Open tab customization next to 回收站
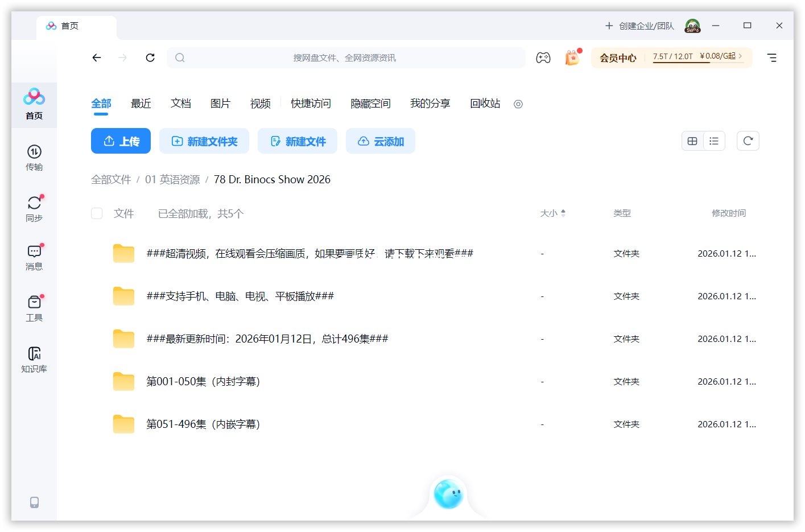Screen dimensions: 805x532 518,104
